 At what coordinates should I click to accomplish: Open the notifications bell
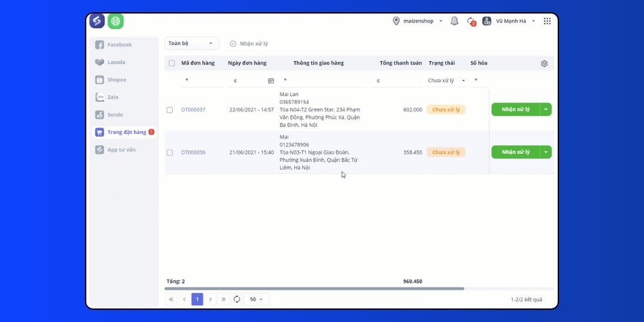coord(454,21)
